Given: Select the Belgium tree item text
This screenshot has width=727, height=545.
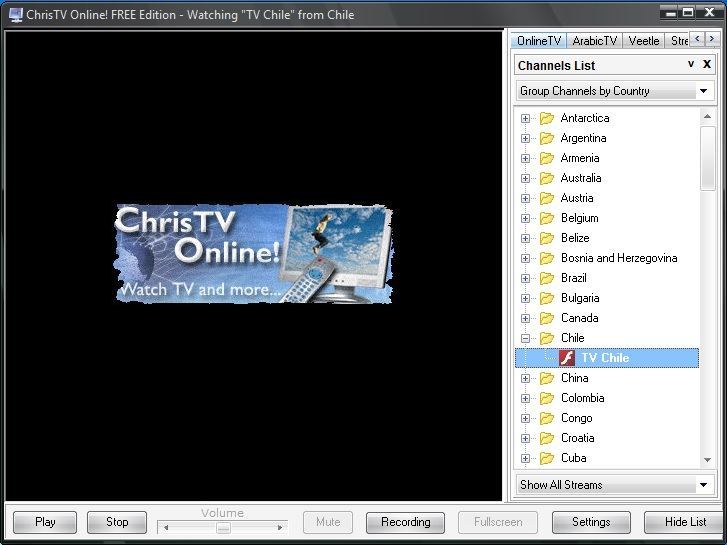Looking at the screenshot, I should tap(579, 218).
